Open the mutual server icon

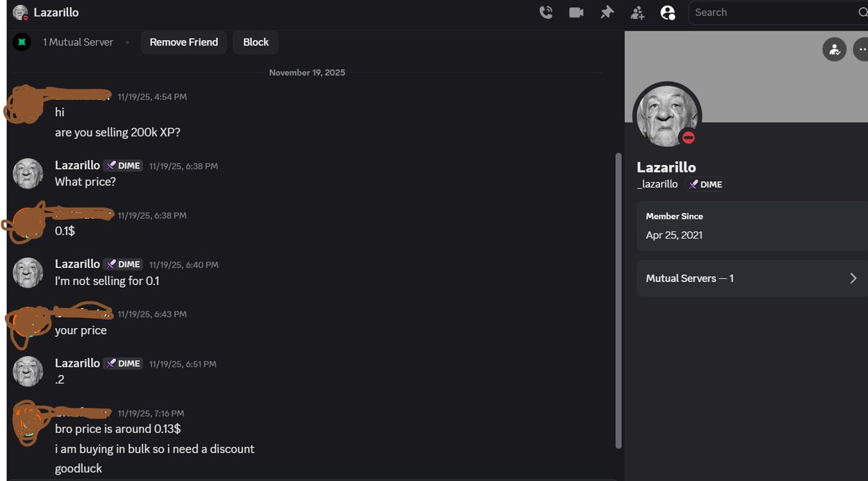[22, 42]
